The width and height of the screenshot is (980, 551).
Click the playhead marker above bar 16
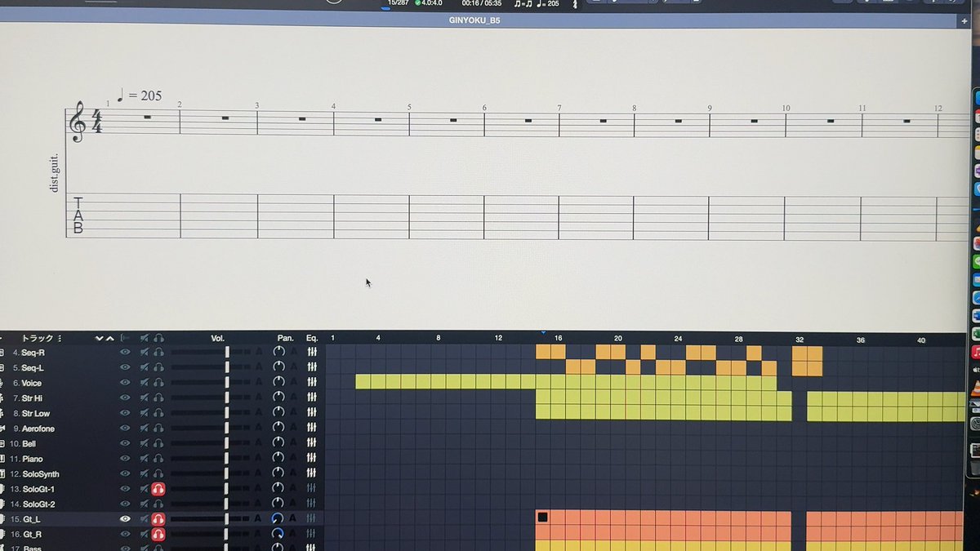[543, 332]
